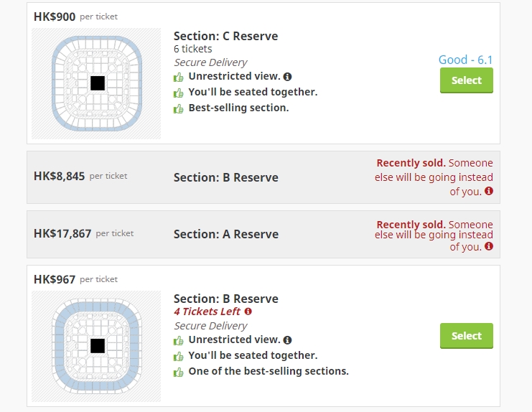The width and height of the screenshot is (532, 412).
Task: Click red info icon on HK$17,867 sold listing
Action: pos(489,246)
